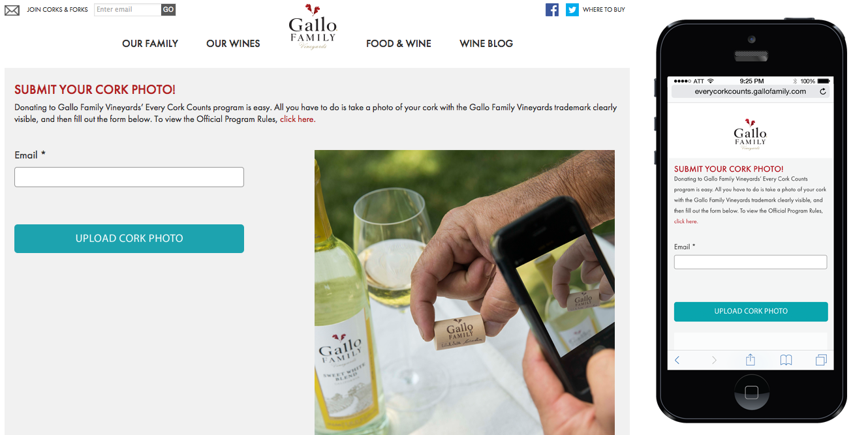Tap the reload icon in phone address bar

(823, 92)
